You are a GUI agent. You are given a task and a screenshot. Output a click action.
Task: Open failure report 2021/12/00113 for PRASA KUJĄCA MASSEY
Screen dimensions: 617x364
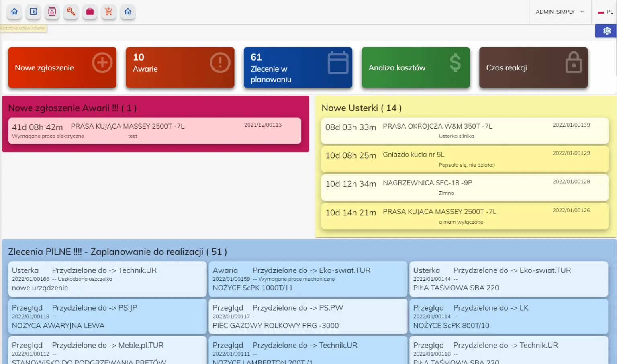click(155, 131)
